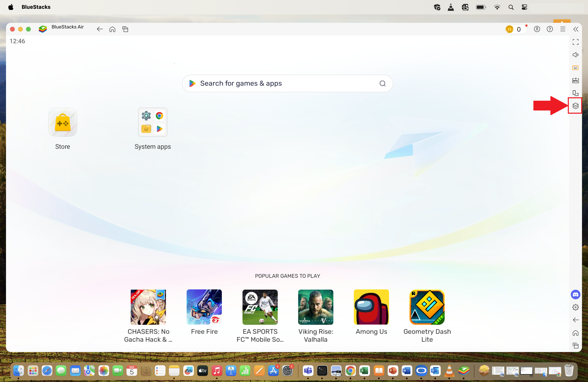Open the hamburger menu
The image size is (588, 382).
tap(563, 29)
